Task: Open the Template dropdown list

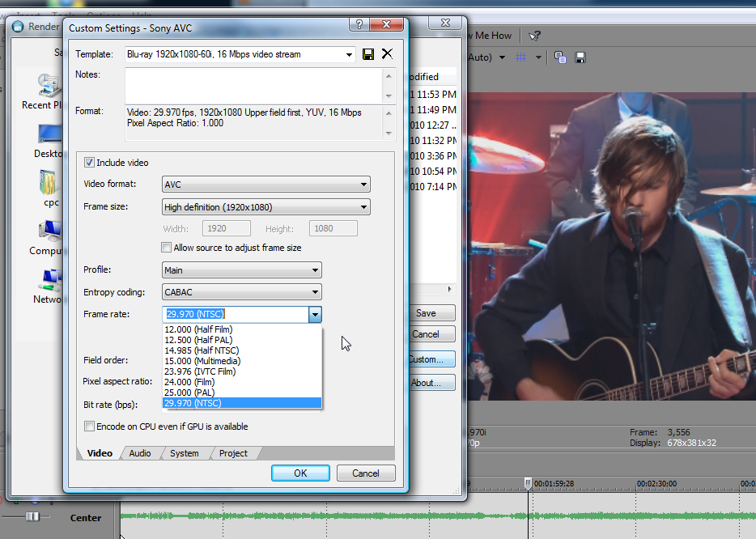Action: point(349,54)
